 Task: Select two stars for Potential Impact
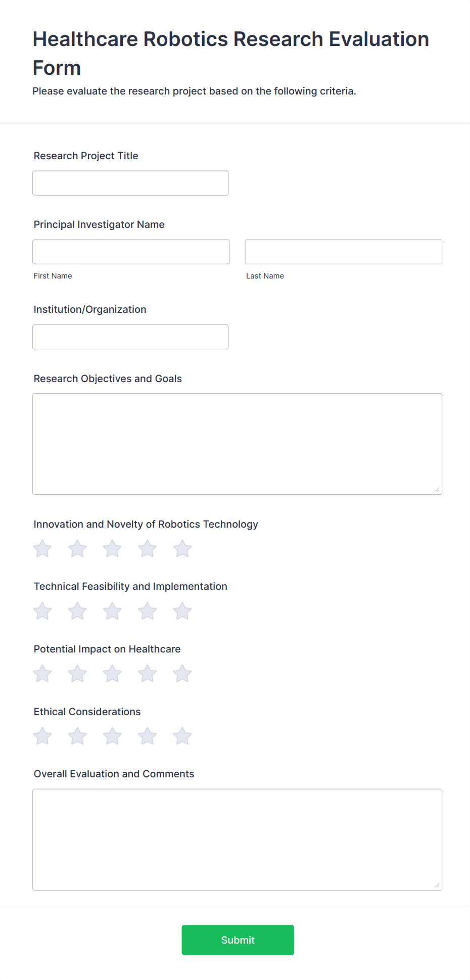click(77, 673)
